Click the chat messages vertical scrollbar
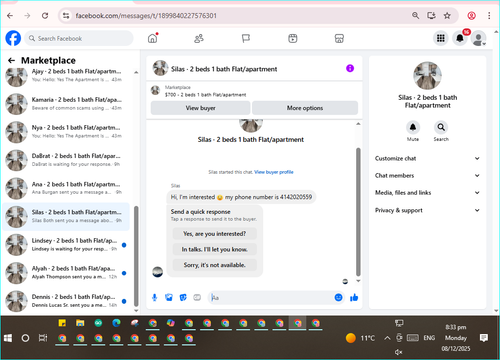The height and width of the screenshot is (360, 500). [358, 212]
